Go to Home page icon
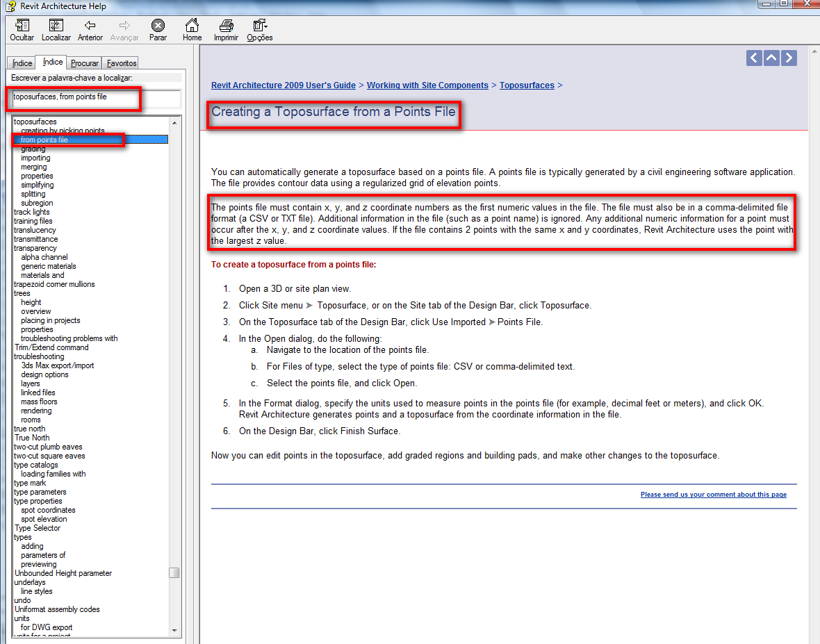This screenshot has height=644, width=820. point(192,25)
